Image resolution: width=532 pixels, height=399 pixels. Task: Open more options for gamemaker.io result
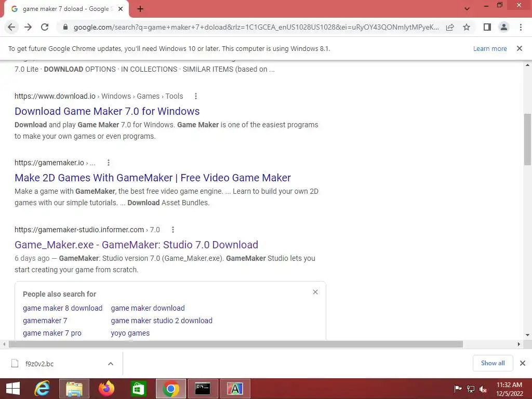(109, 163)
